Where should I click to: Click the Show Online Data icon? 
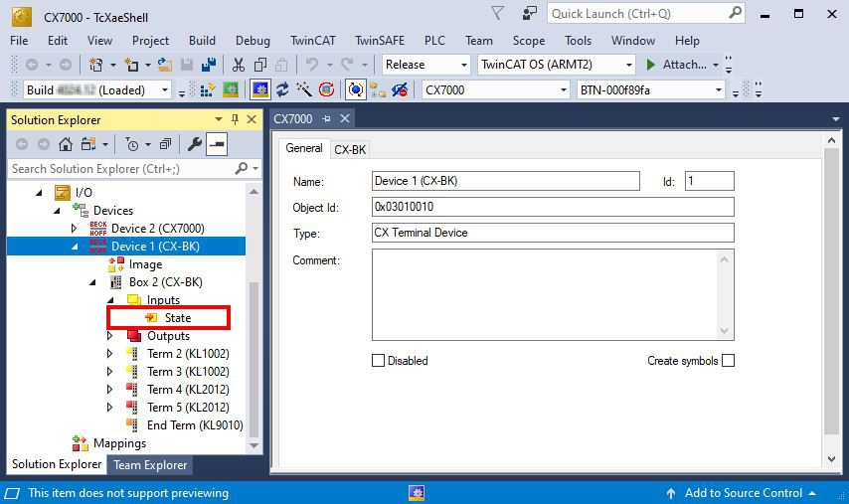coord(355,89)
